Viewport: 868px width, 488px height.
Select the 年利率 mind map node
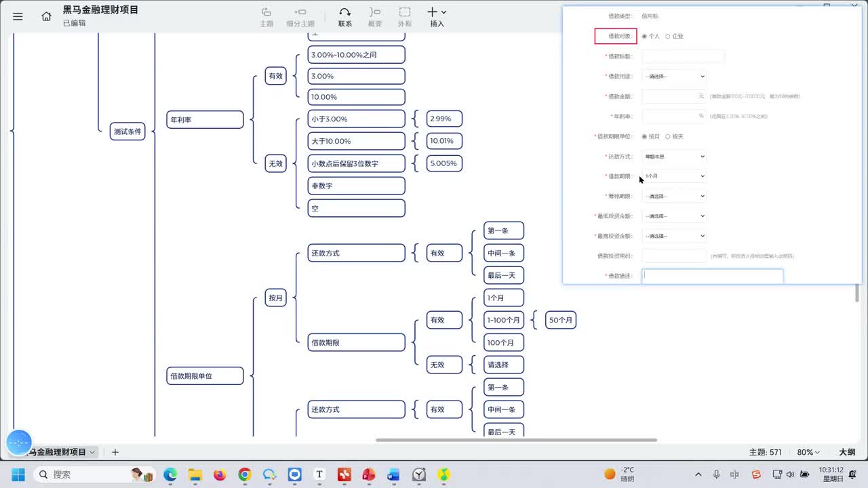205,119
